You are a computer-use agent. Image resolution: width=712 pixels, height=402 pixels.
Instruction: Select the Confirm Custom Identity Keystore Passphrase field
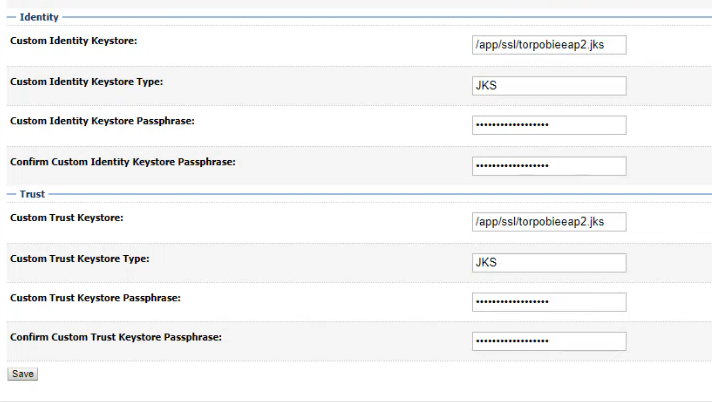pos(548,165)
